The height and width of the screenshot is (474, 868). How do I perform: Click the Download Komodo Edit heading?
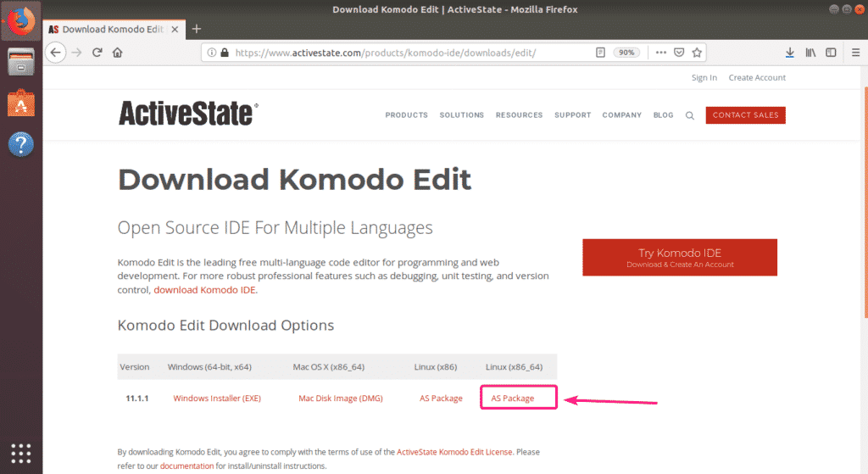point(294,180)
